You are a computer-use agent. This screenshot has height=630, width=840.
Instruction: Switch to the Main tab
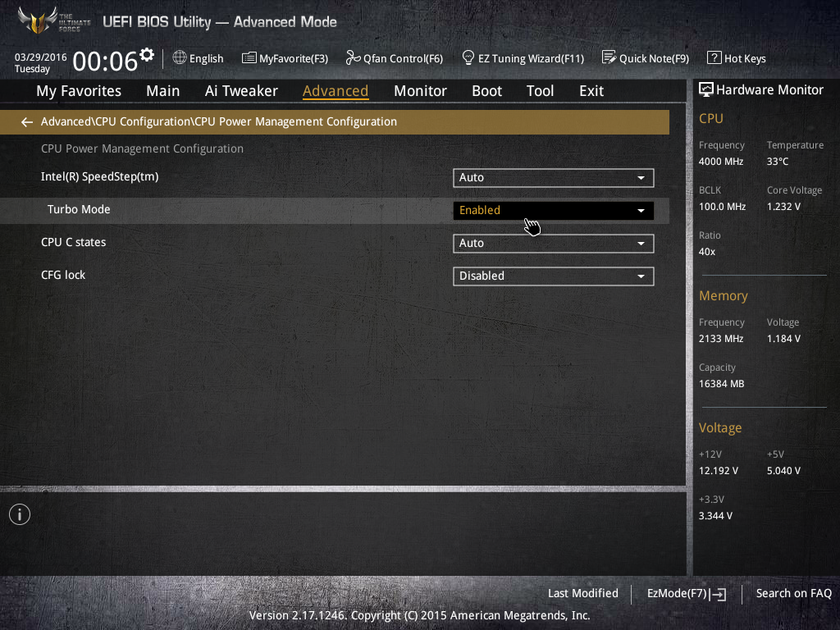[x=163, y=91]
